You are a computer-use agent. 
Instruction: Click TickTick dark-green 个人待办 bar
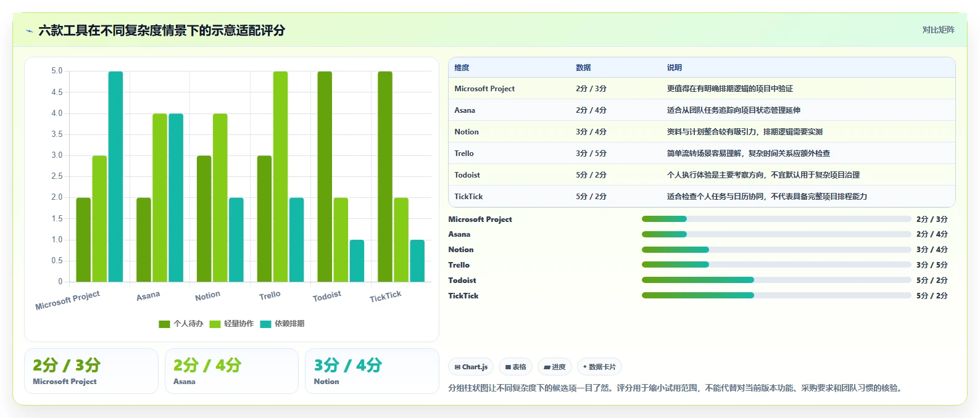pyautogui.click(x=385, y=177)
